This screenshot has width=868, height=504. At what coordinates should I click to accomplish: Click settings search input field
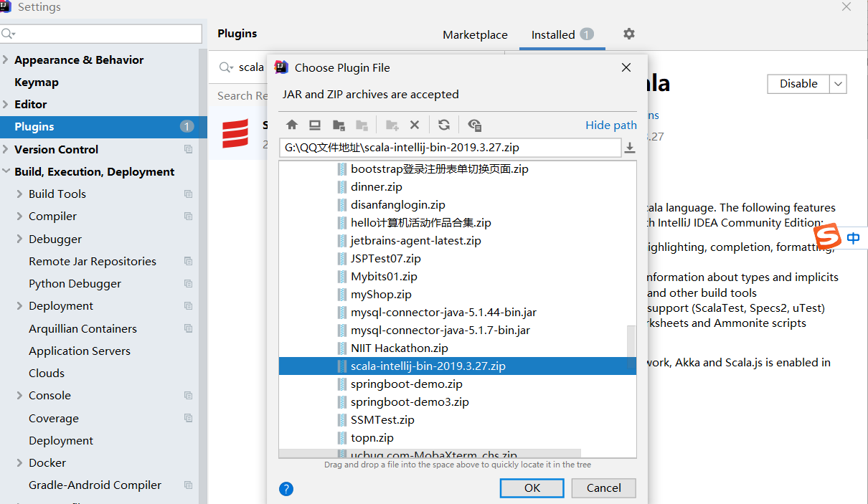(x=101, y=34)
